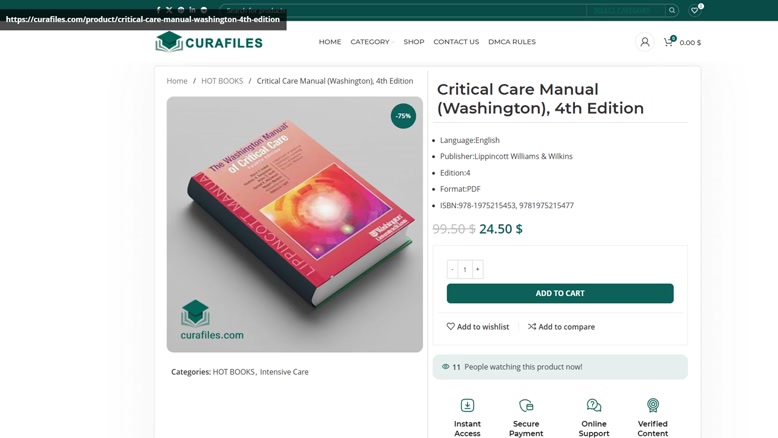Open the wishlist heart icon in top bar

(695, 10)
